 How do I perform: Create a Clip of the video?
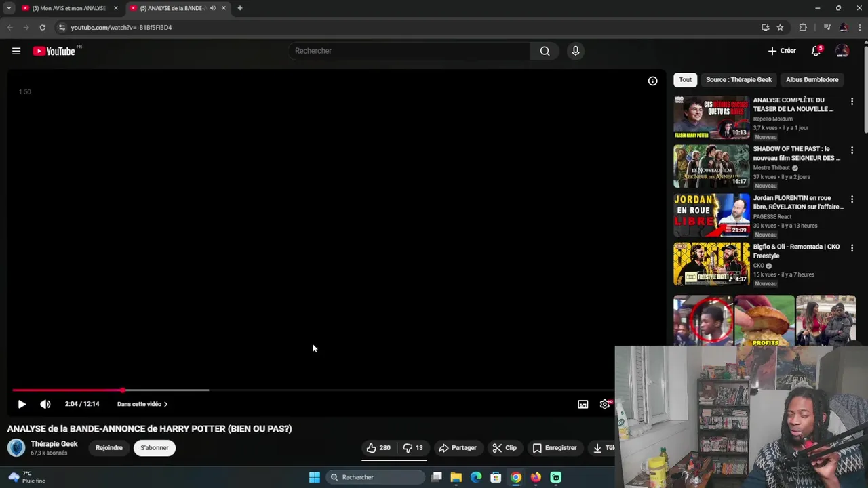pyautogui.click(x=505, y=448)
